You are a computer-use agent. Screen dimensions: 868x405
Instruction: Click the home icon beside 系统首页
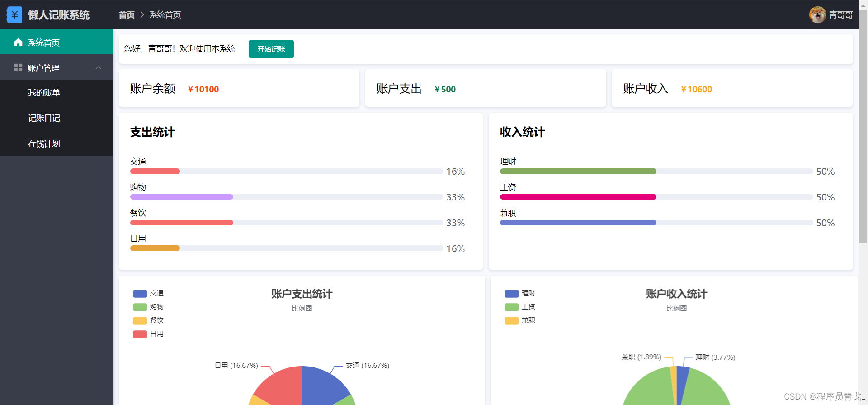tap(18, 42)
